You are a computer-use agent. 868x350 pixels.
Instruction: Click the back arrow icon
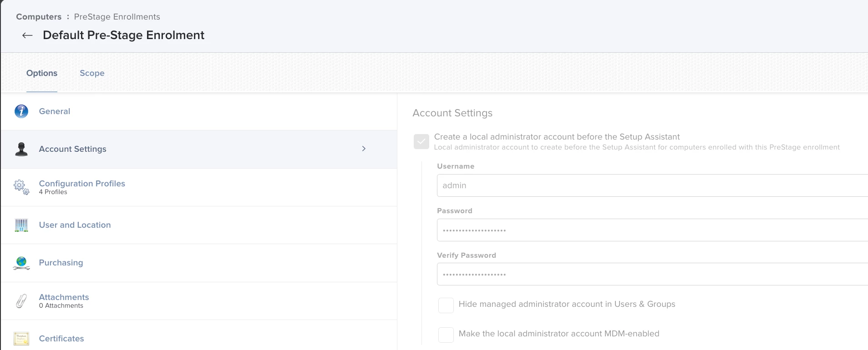pyautogui.click(x=27, y=35)
